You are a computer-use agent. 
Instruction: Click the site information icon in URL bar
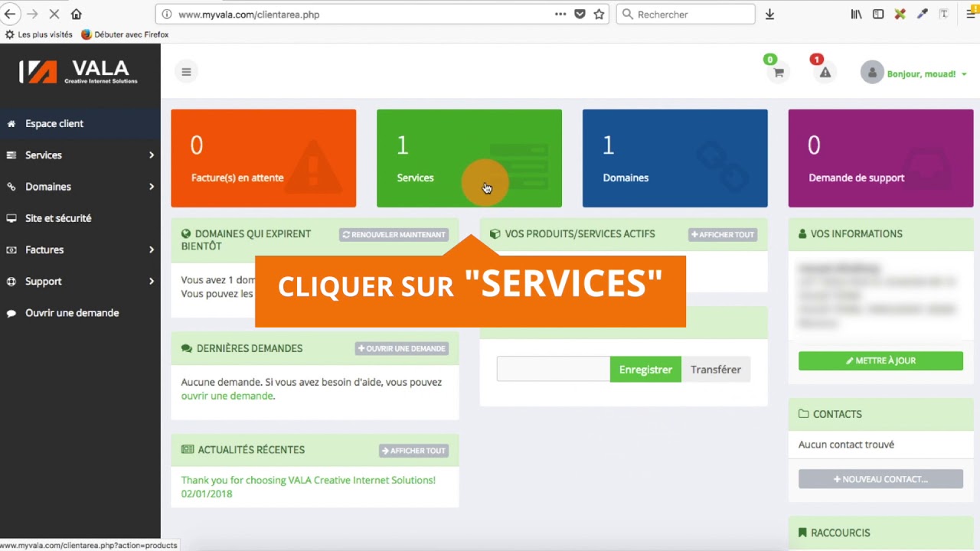[x=166, y=14]
